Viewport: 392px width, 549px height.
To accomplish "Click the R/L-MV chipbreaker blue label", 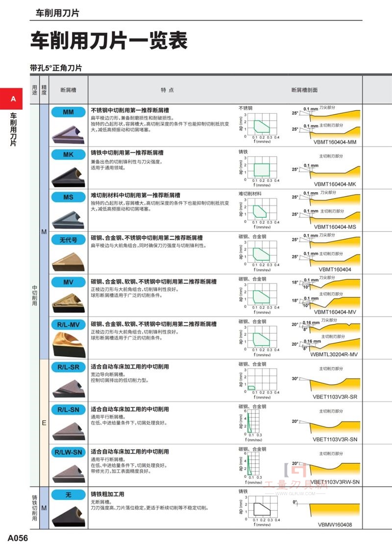I will [68, 324].
